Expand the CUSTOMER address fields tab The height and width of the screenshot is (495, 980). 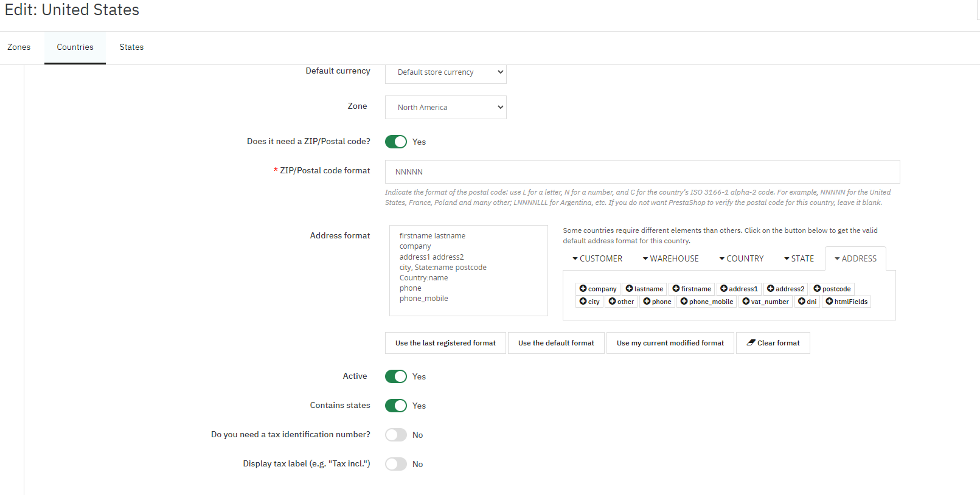coord(597,259)
